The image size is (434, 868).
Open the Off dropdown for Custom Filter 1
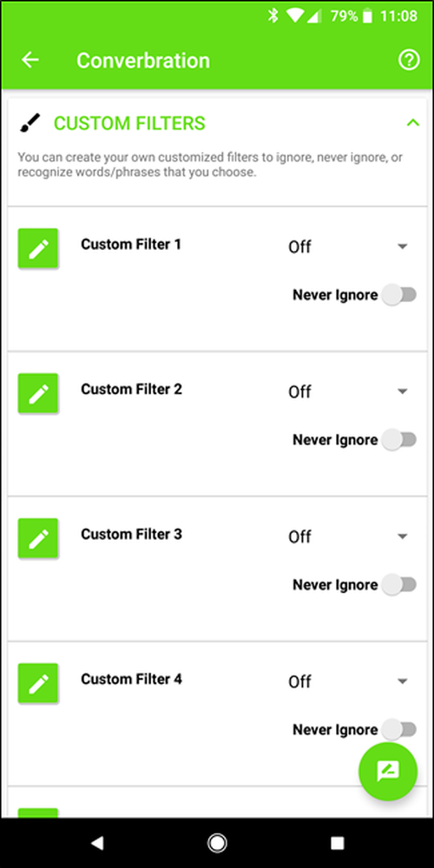(x=348, y=247)
